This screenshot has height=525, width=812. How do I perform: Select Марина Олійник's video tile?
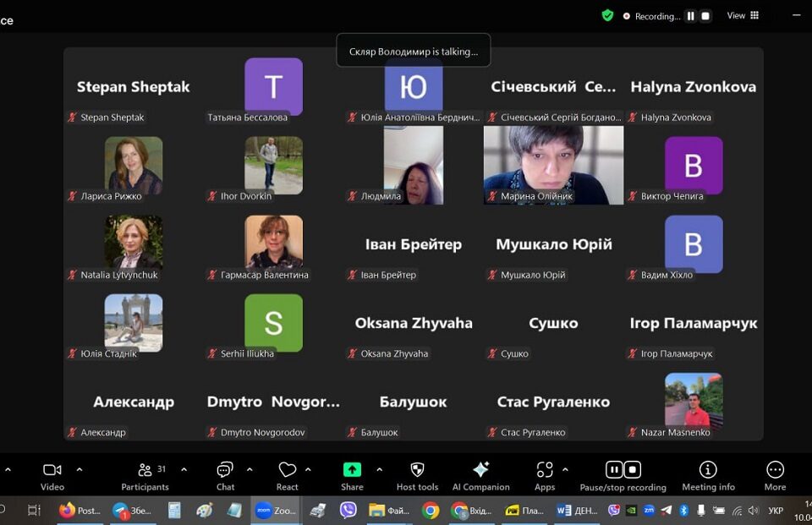tap(553, 165)
